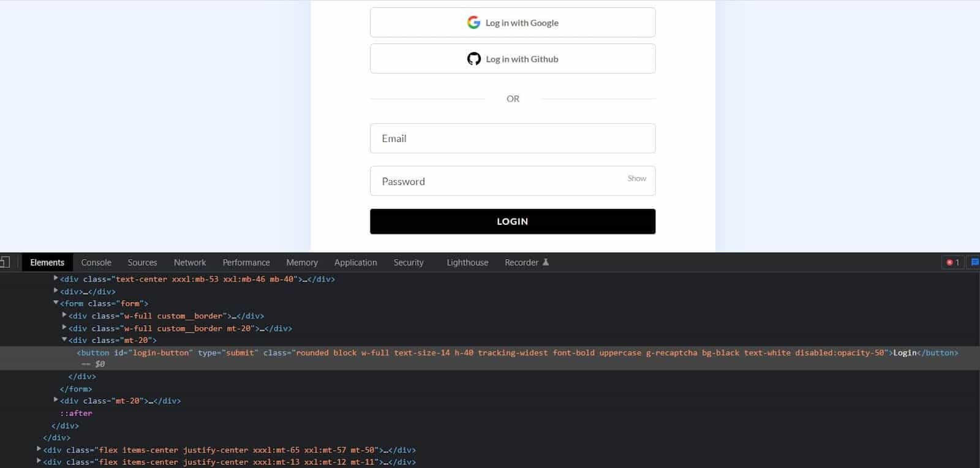Expand the custom__border mt-20 div
Image resolution: width=980 pixels, height=468 pixels.
coord(64,327)
